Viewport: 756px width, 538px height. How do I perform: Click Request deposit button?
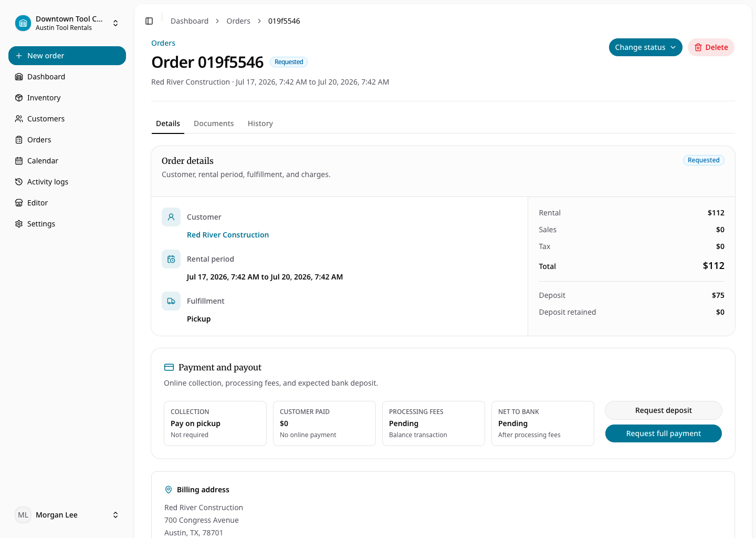664,410
